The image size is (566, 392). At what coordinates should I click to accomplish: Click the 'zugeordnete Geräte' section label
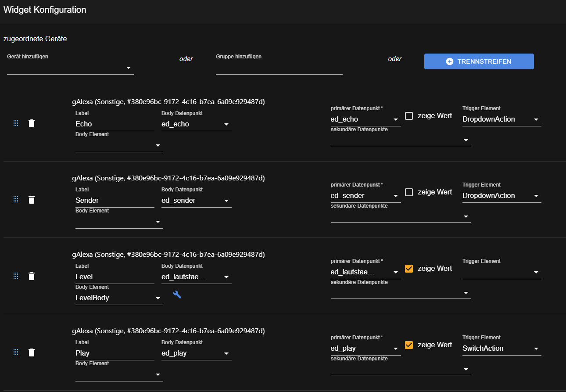pyautogui.click(x=35, y=39)
